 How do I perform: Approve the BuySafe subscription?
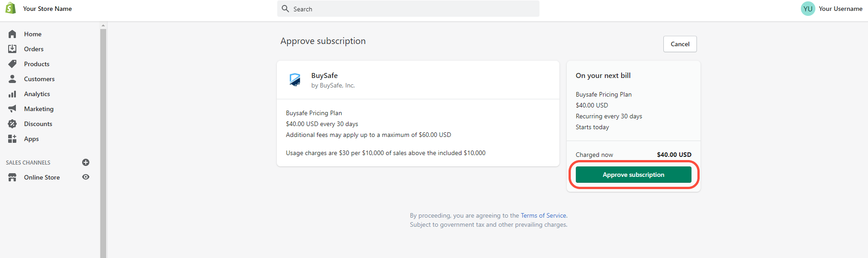(633, 175)
